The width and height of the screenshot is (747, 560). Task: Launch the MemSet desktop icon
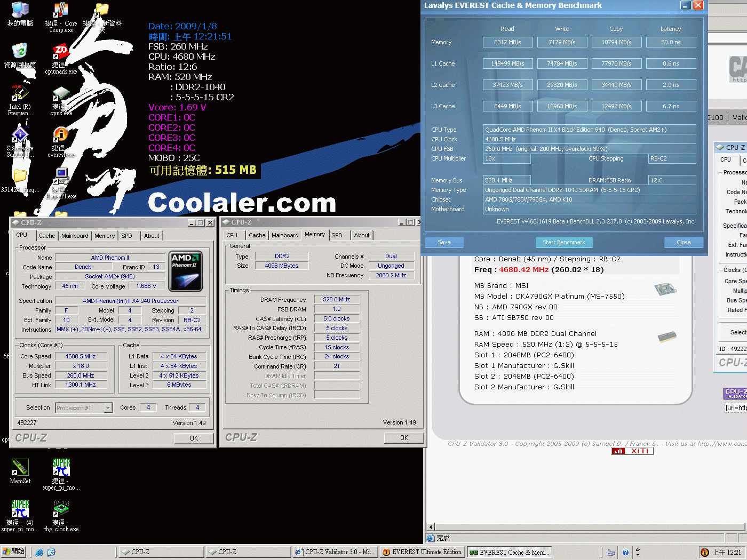pyautogui.click(x=20, y=471)
